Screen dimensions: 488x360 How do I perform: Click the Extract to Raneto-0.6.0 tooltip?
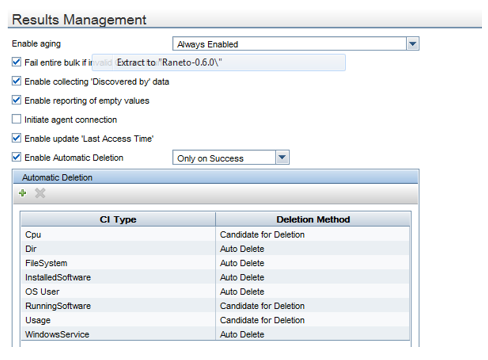(219, 63)
